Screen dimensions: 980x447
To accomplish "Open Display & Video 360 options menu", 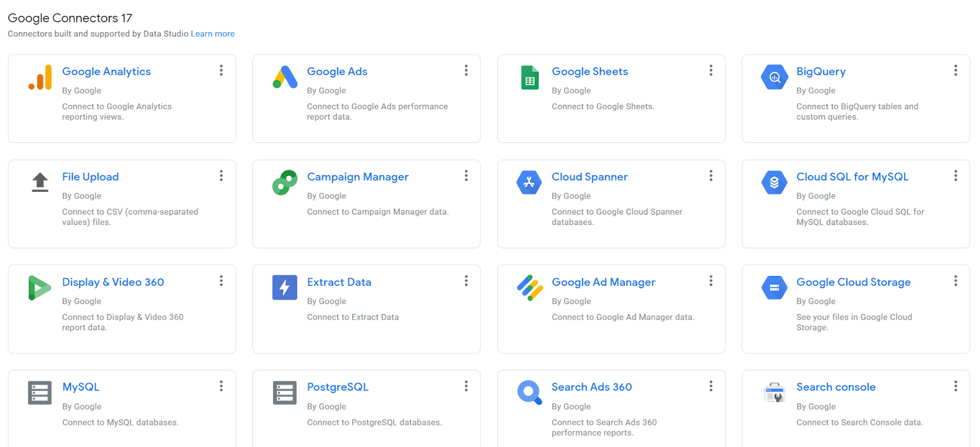I will (221, 281).
